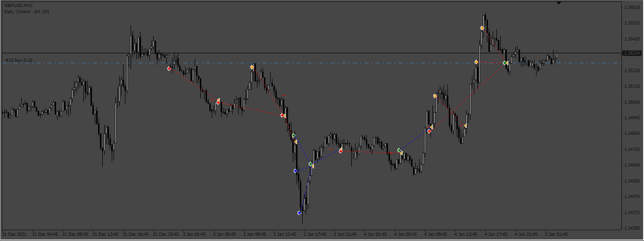Click the orange marker on the dashed #15 buy line
This screenshot has width=644, height=241.
pyautogui.click(x=476, y=62)
